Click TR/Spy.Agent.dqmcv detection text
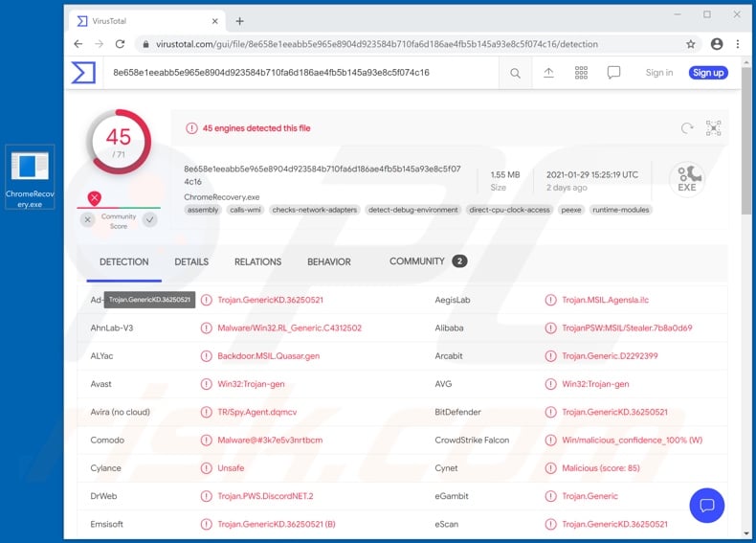The image size is (756, 543). (x=257, y=412)
